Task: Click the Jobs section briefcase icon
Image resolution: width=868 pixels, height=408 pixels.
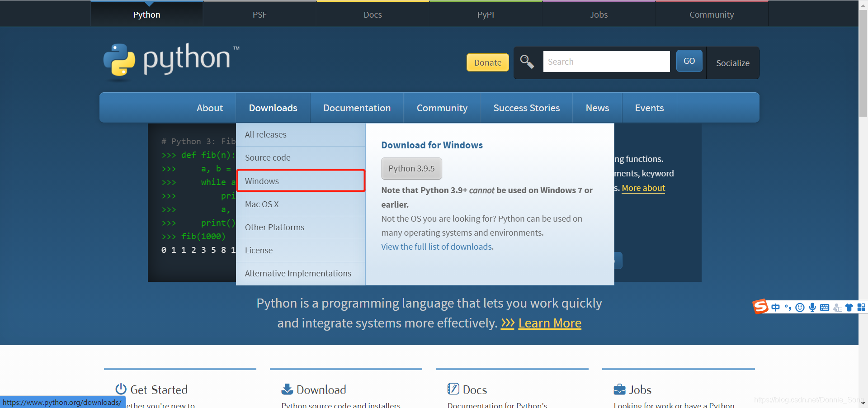Action: click(x=619, y=389)
